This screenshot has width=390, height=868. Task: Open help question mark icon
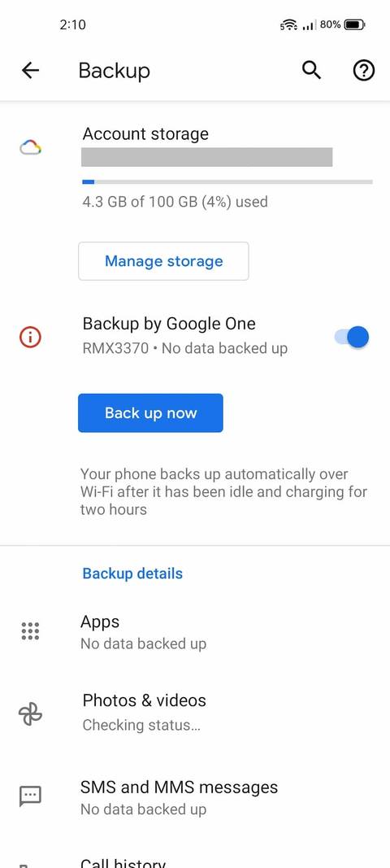363,70
